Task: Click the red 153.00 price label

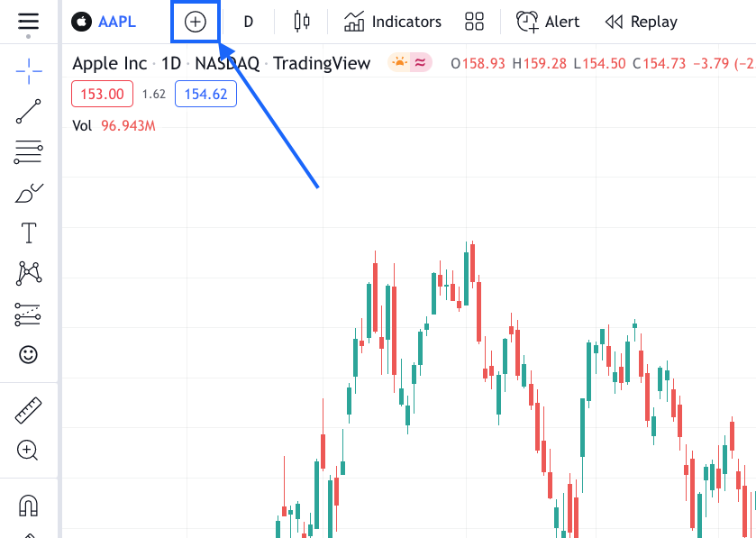Action: pyautogui.click(x=101, y=94)
